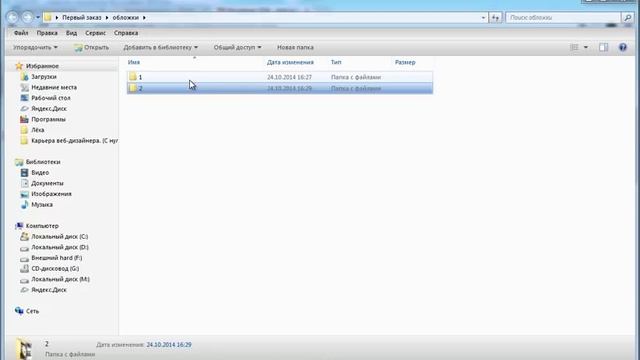Image resolution: width=640 pixels, height=360 pixels.
Task: Open 'Лёха' folder in favorites
Action: pos(38,130)
